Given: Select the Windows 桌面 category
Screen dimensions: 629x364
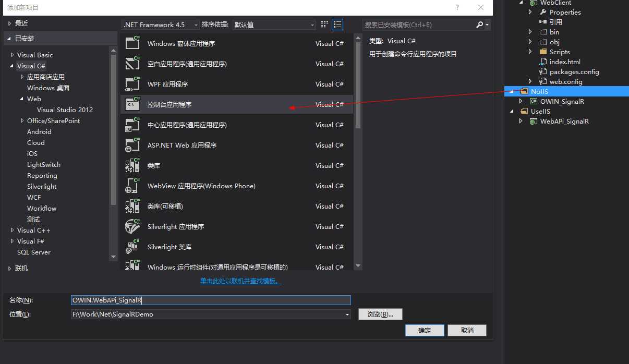Looking at the screenshot, I should coord(48,88).
